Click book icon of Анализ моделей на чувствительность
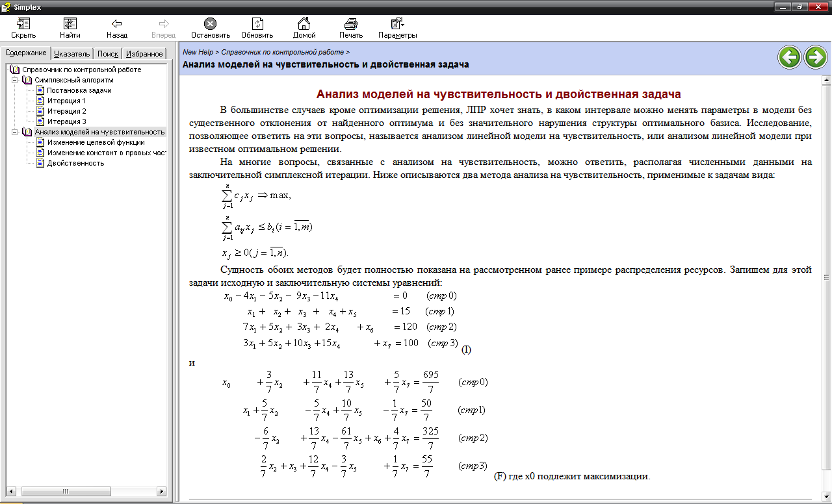Viewport: 832px width, 504px height. [x=27, y=132]
